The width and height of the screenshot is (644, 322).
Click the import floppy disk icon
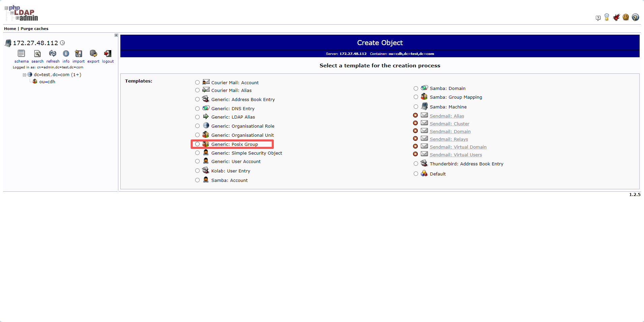pos(79,54)
